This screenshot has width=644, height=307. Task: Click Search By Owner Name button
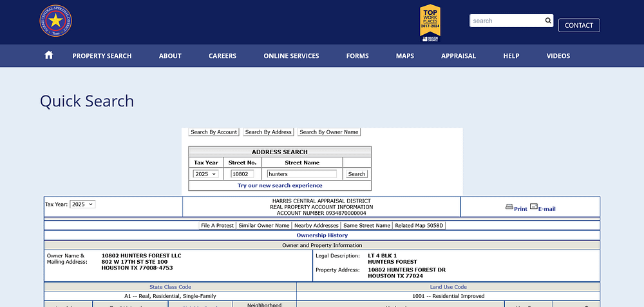pos(329,132)
